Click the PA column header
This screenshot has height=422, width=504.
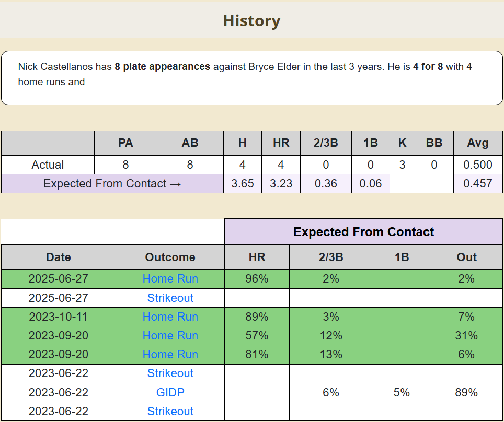pyautogui.click(x=125, y=143)
